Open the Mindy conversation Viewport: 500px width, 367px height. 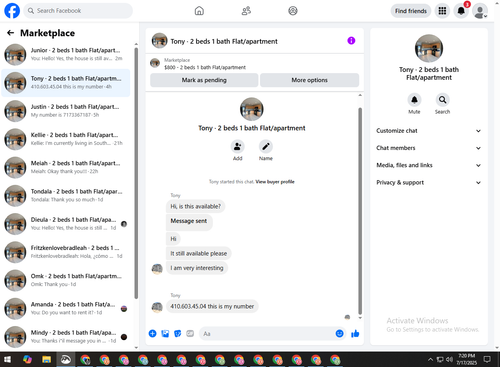click(66, 337)
